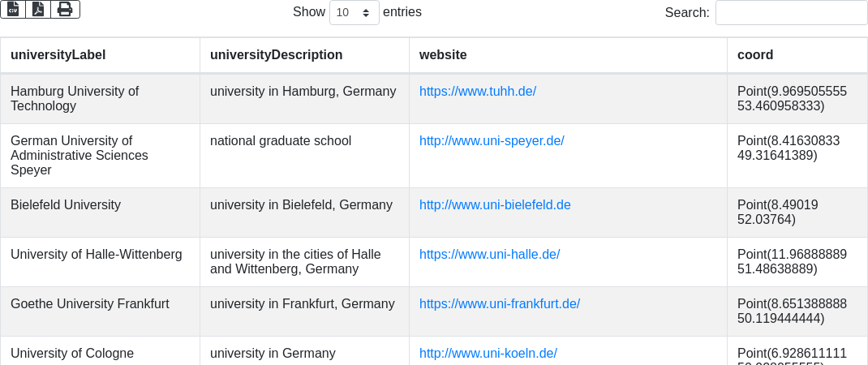The height and width of the screenshot is (365, 868).
Task: Select the Bielefeld University label cell
Action: point(101,213)
